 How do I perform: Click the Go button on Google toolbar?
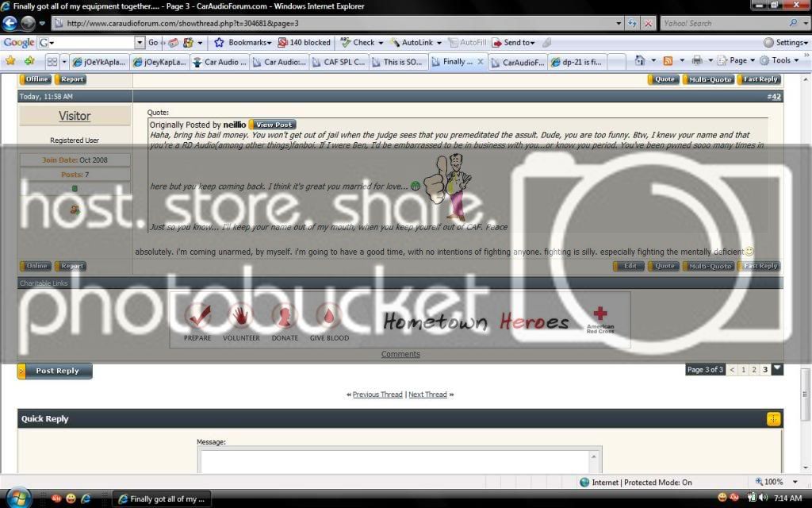(153, 43)
